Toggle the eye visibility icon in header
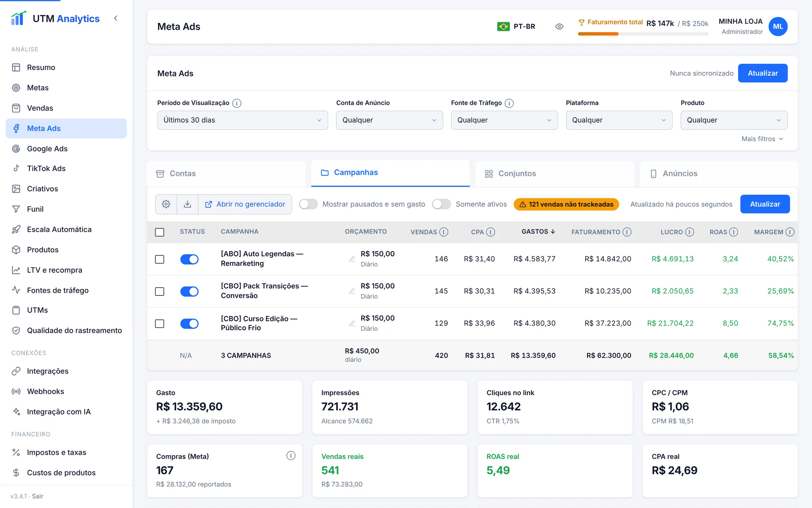 coord(559,26)
